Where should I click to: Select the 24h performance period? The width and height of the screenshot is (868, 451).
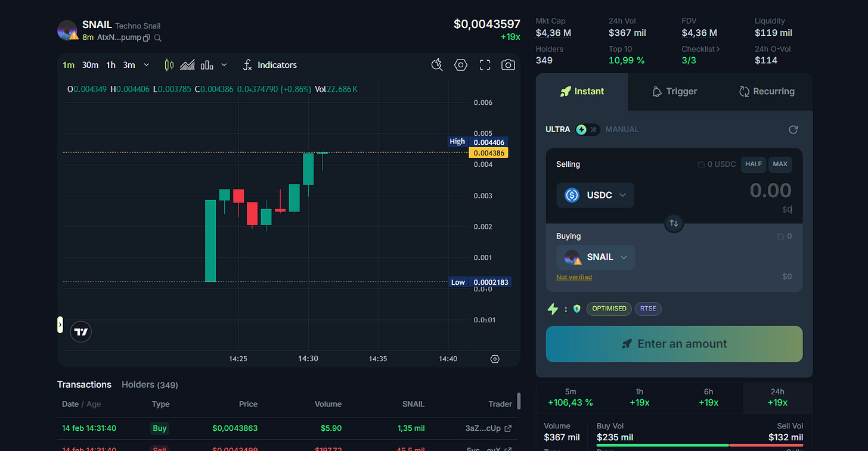click(x=777, y=397)
